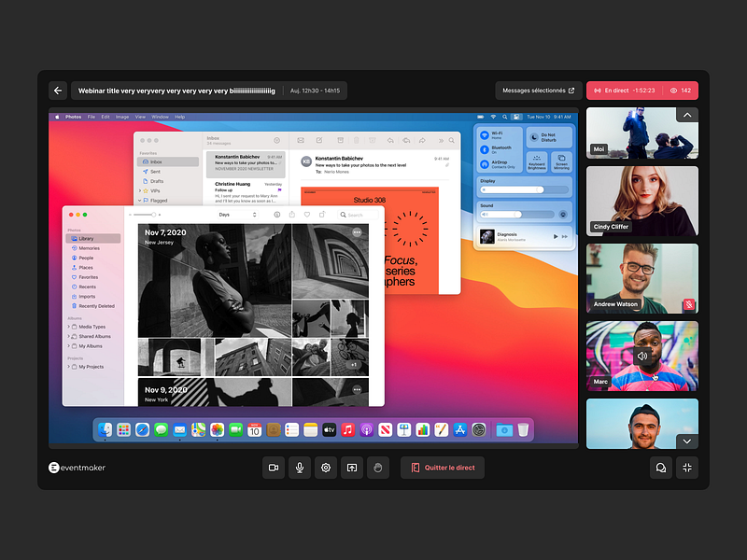Adjust the Photos zoom slider
Image resolution: width=747 pixels, height=560 pixels.
click(145, 215)
